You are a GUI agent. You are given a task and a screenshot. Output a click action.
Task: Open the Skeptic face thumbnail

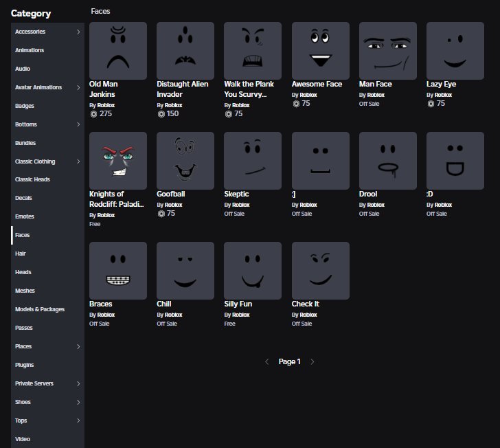253,161
